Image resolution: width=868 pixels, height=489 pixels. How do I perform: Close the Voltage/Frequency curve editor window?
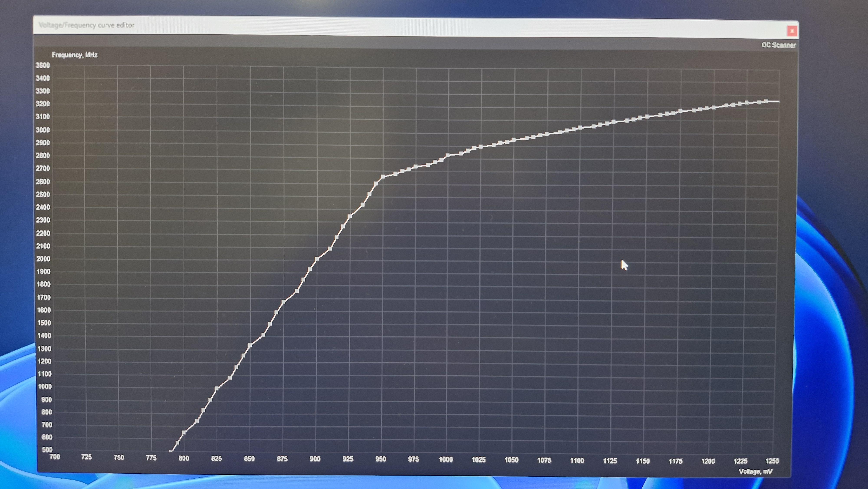click(x=792, y=31)
